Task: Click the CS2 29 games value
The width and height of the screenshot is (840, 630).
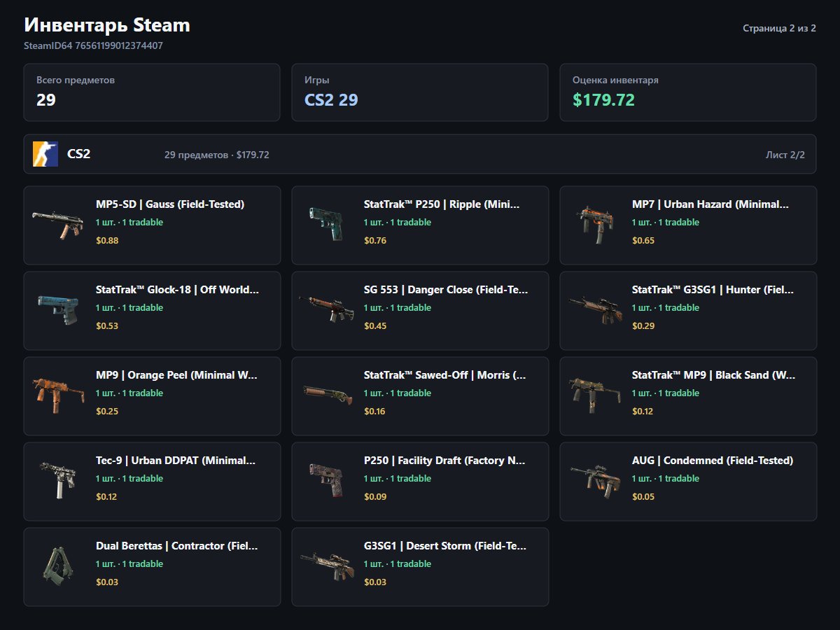Action: 331,100
